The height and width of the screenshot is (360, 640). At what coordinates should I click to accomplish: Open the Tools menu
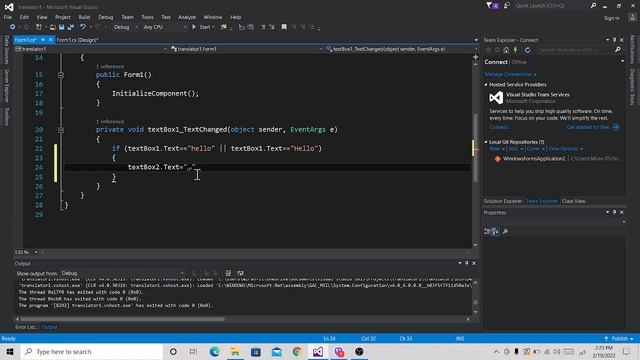147,17
